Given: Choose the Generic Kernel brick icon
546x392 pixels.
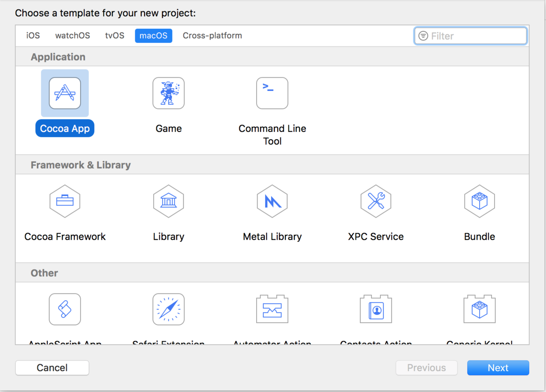Looking at the screenshot, I should (480, 309).
